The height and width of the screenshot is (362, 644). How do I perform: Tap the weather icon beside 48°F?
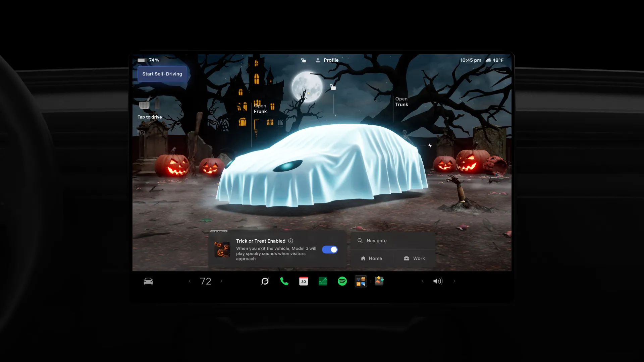488,60
